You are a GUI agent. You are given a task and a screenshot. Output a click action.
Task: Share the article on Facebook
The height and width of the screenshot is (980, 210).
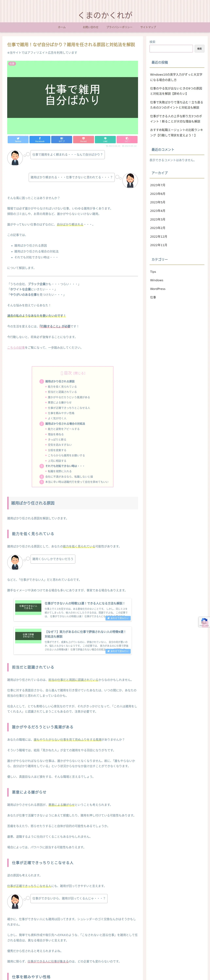coord(40,140)
